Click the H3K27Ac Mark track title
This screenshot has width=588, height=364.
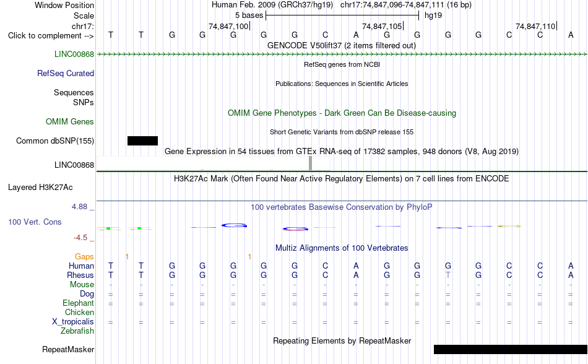point(342,179)
